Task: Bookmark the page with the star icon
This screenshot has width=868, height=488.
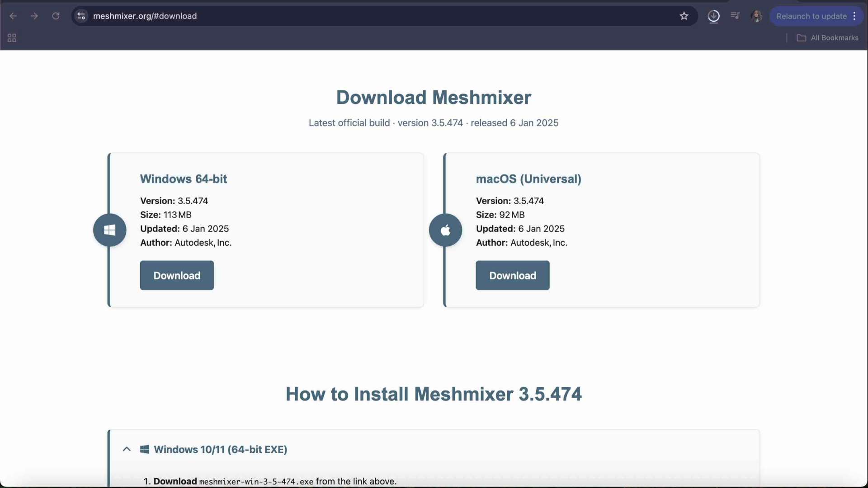Action: [684, 16]
